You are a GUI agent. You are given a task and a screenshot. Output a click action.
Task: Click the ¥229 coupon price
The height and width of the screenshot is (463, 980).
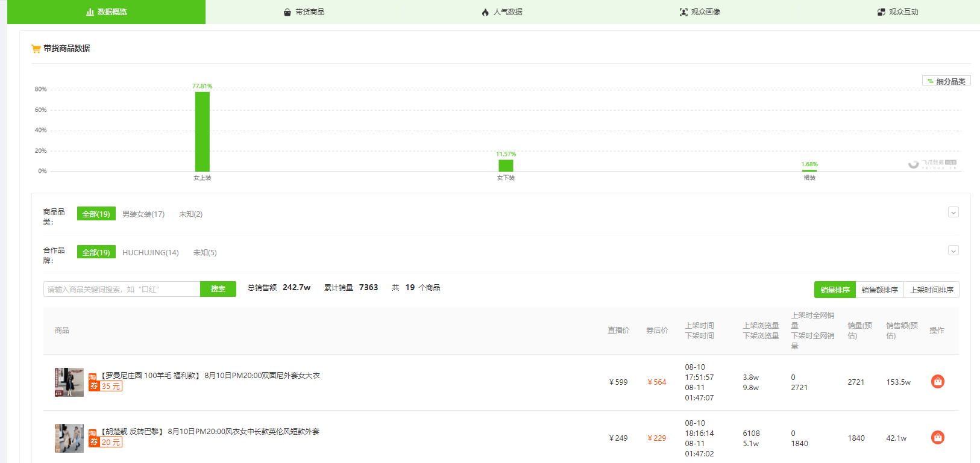click(x=657, y=438)
